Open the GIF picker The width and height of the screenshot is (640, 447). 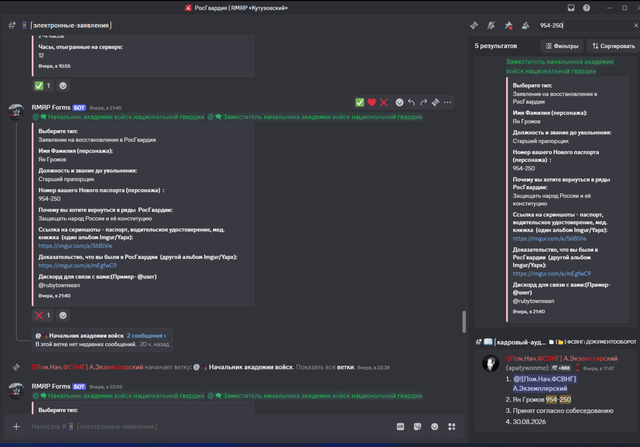pos(400,427)
